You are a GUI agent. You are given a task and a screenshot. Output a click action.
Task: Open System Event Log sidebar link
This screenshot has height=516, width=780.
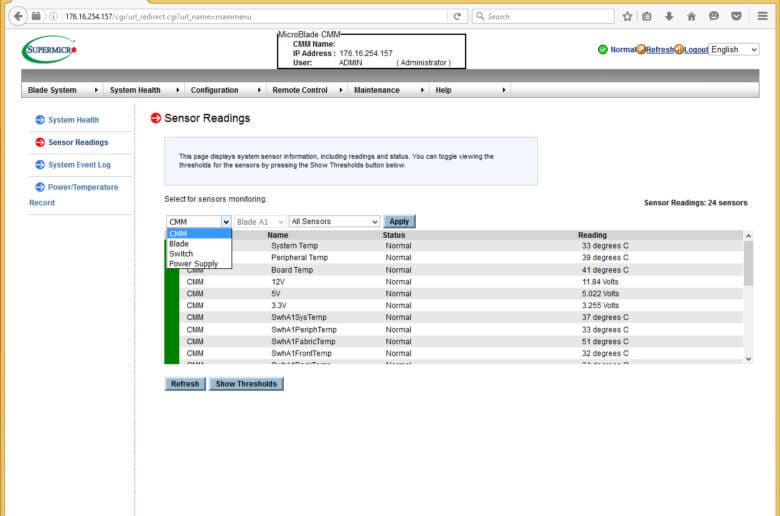tap(79, 165)
